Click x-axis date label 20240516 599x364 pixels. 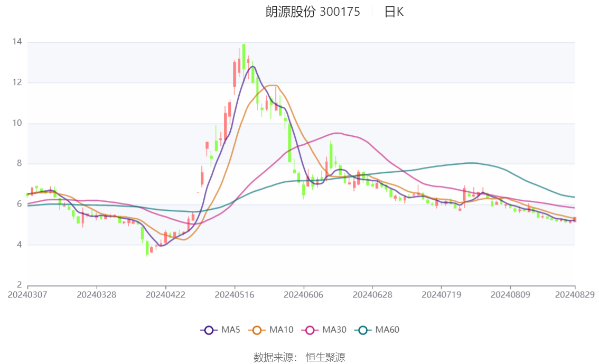click(x=235, y=295)
